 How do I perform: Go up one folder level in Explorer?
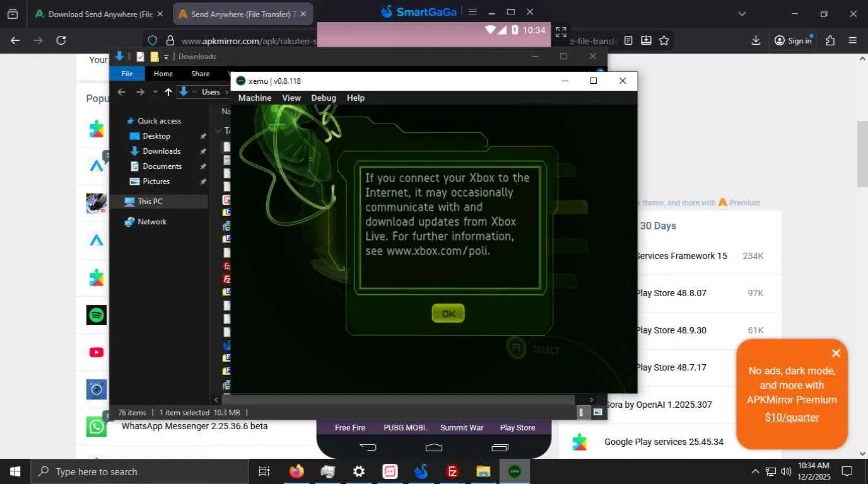pos(168,92)
